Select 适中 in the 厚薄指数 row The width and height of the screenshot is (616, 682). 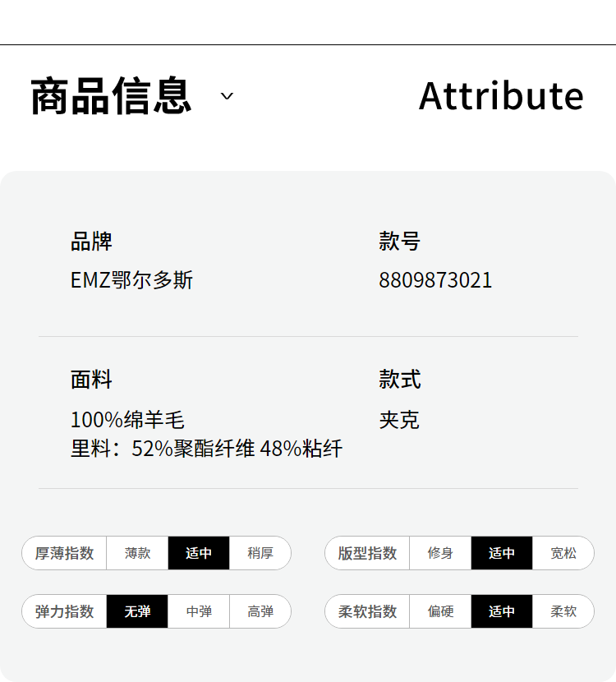199,553
